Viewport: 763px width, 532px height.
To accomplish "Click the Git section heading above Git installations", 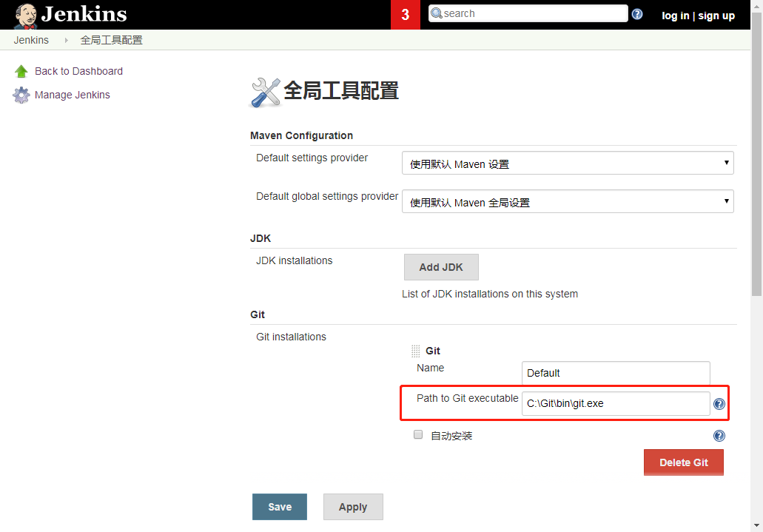I will click(258, 314).
